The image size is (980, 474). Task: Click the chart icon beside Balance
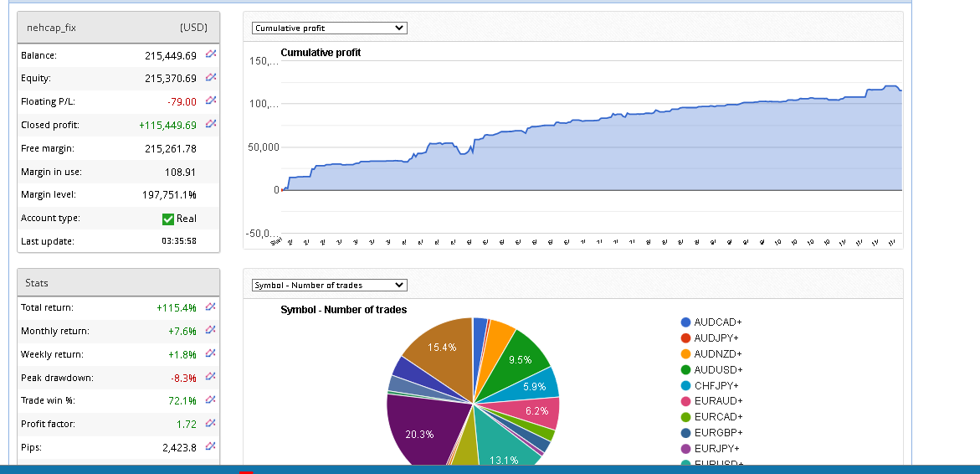coord(211,54)
